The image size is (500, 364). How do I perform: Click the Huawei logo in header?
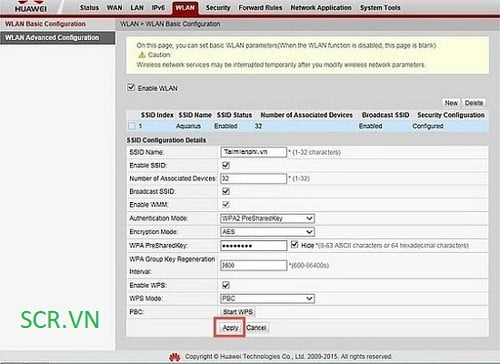pos(31,7)
